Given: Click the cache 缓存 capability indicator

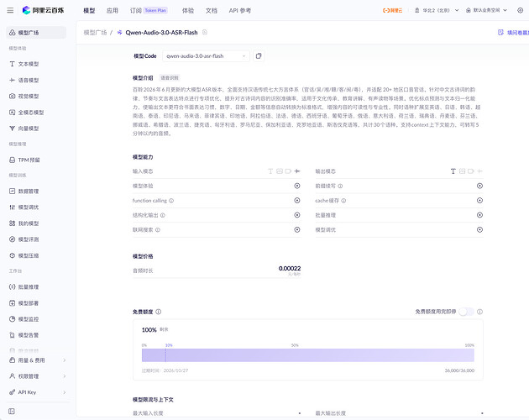Looking at the screenshot, I should pyautogui.click(x=479, y=201).
